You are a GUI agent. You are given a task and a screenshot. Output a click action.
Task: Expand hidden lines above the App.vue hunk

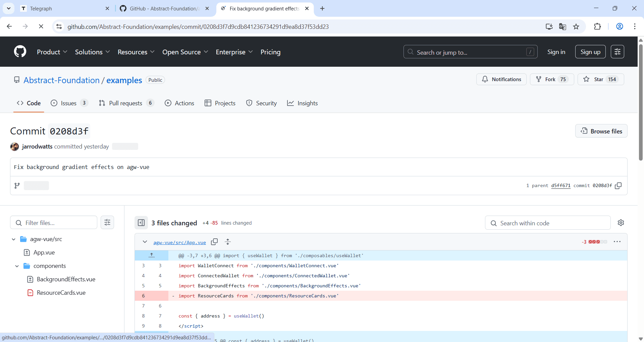tap(152, 255)
